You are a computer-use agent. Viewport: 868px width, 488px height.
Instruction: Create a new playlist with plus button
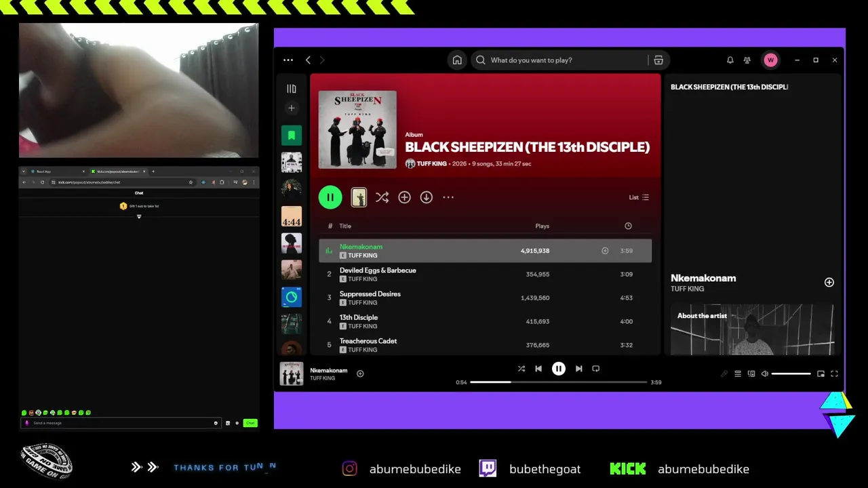click(292, 108)
